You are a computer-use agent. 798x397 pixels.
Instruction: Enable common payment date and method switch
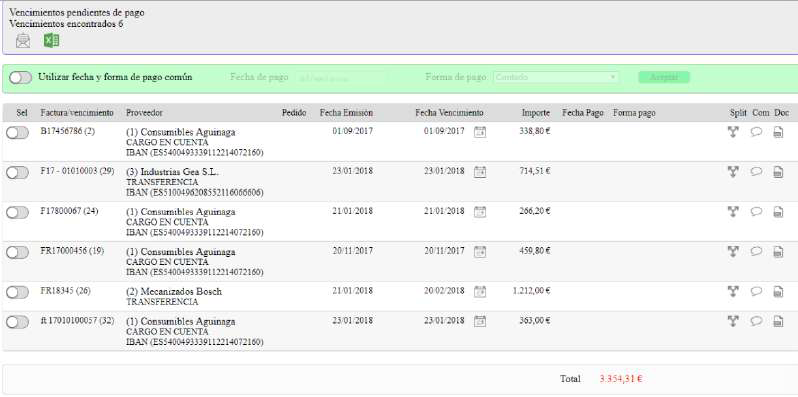tap(20, 77)
